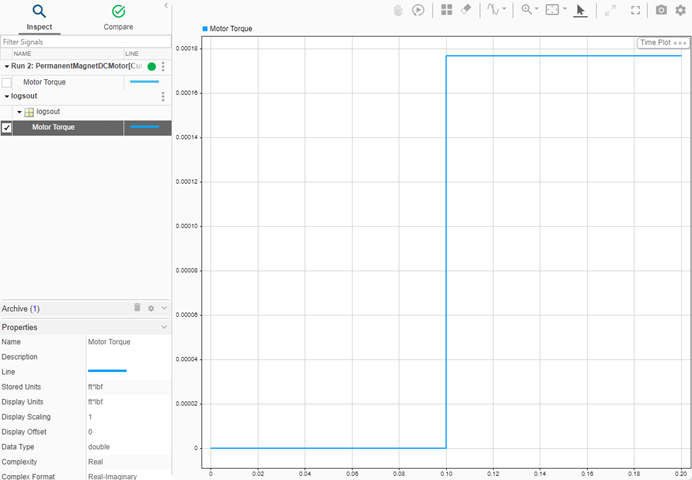Switch to the Compare tab
Viewport: 692px width, 480px height.
coord(118,17)
